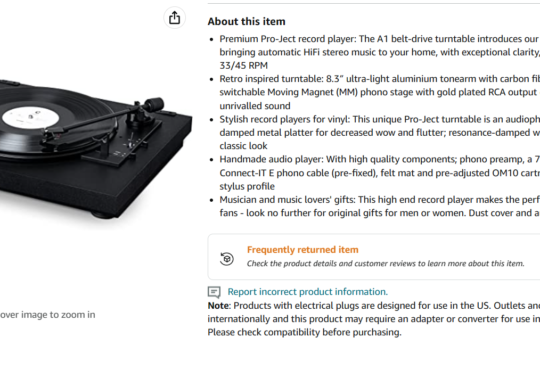Click the Premium Pro-Ject record player bullet
The image size is (540, 370).
[x=380, y=52]
